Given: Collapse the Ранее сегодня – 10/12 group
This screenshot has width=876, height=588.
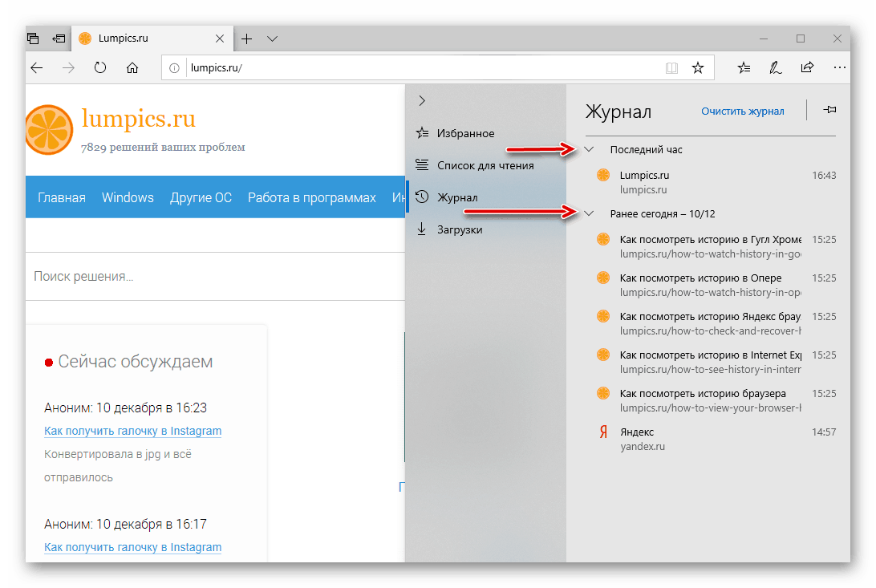Looking at the screenshot, I should (x=590, y=213).
